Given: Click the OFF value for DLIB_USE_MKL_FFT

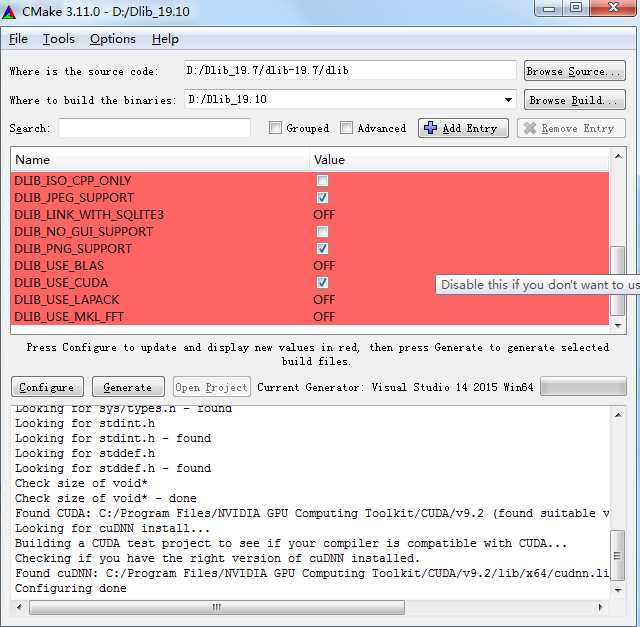Looking at the screenshot, I should 324,317.
